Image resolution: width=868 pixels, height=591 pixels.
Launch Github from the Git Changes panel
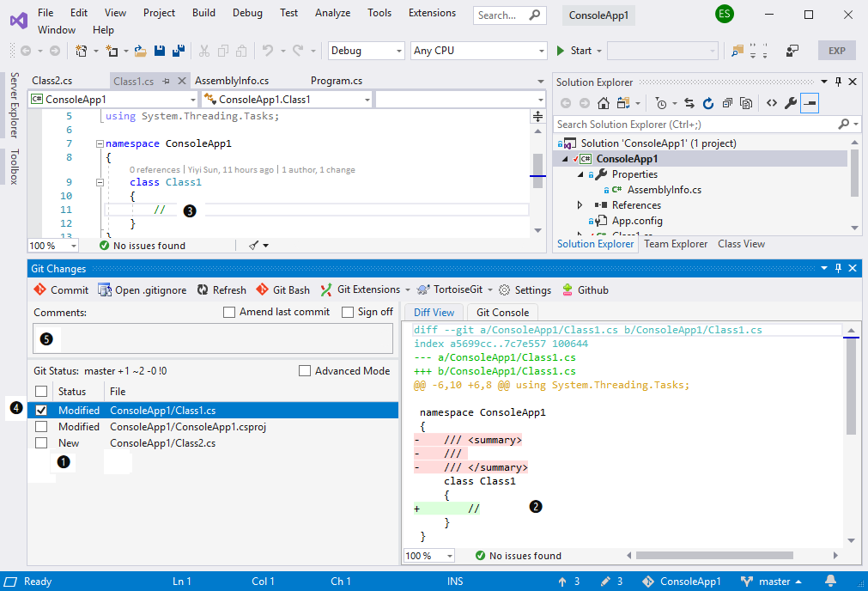pyautogui.click(x=585, y=289)
